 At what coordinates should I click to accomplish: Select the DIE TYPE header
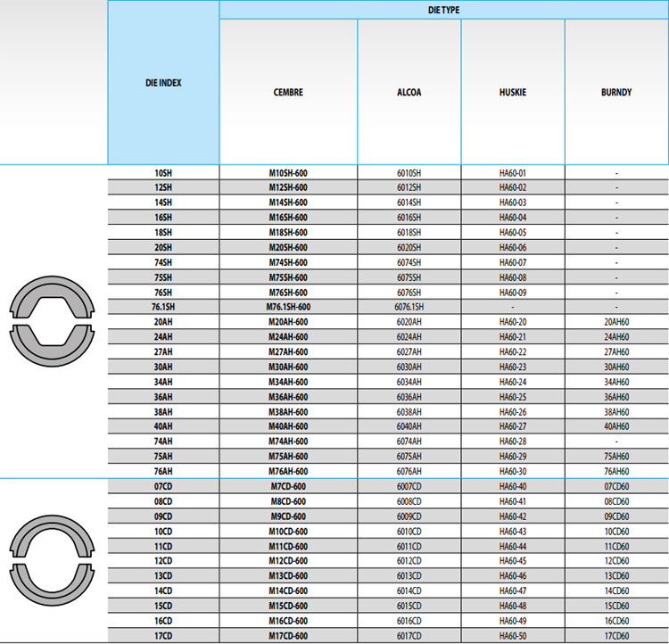(443, 10)
